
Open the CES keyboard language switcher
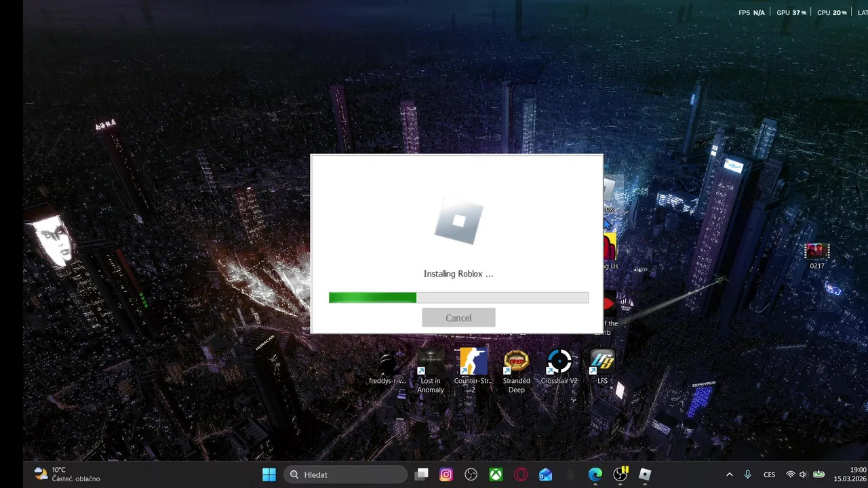pyautogui.click(x=770, y=474)
